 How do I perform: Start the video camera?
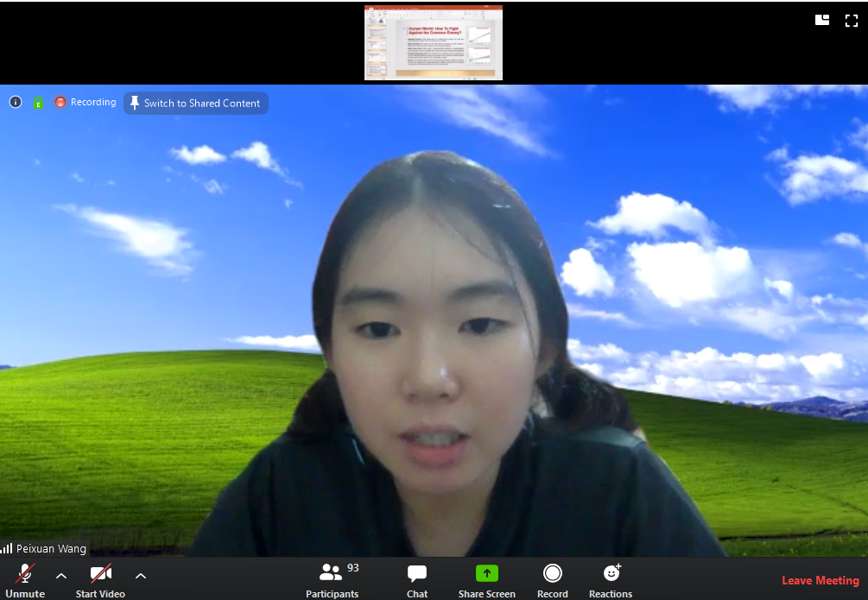pos(100,579)
